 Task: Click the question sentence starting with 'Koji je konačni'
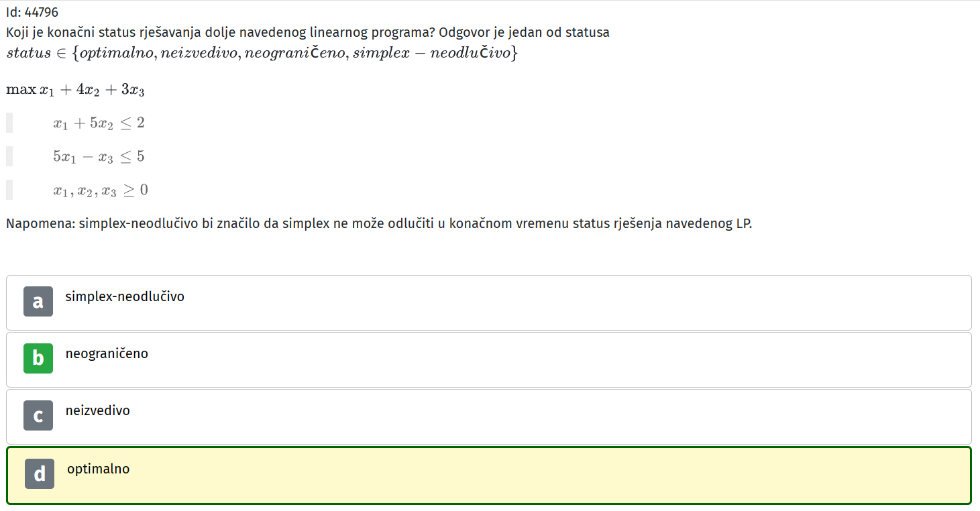pyautogui.click(x=308, y=32)
